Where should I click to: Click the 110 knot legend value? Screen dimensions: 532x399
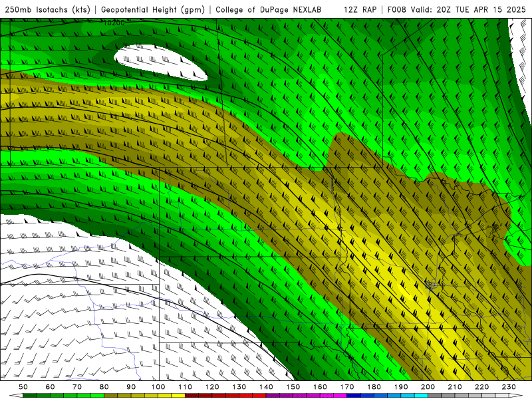186,387
